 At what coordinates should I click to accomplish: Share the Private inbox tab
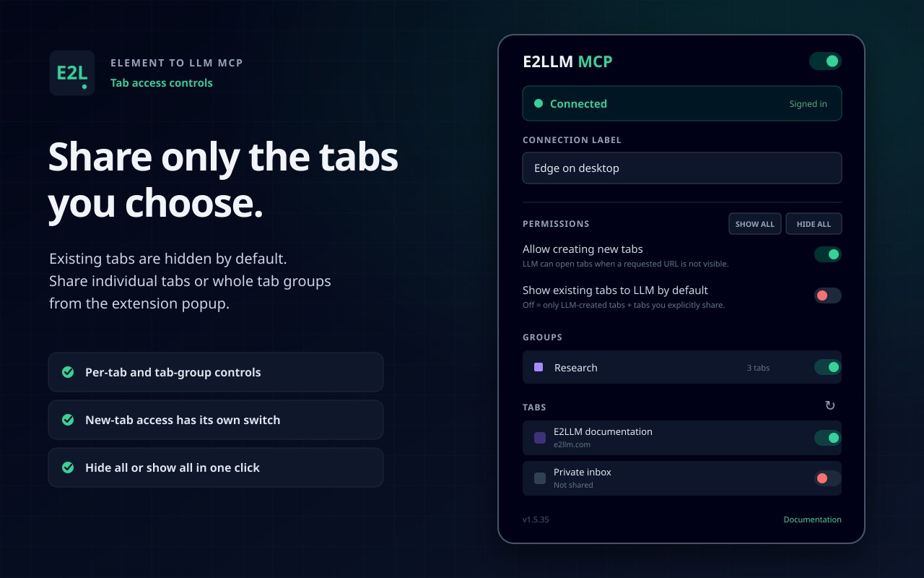tap(828, 478)
